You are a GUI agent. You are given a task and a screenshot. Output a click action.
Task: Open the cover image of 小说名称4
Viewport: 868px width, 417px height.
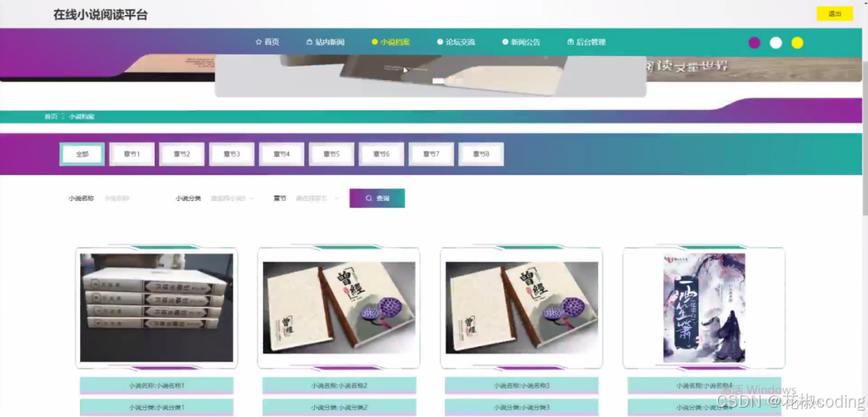pyautogui.click(x=704, y=308)
